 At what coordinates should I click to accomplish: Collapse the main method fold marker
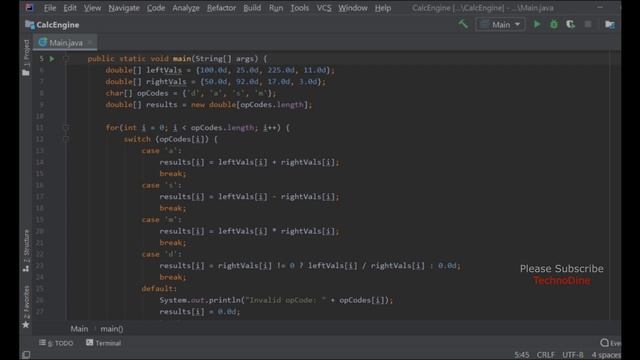pyautogui.click(x=66, y=59)
